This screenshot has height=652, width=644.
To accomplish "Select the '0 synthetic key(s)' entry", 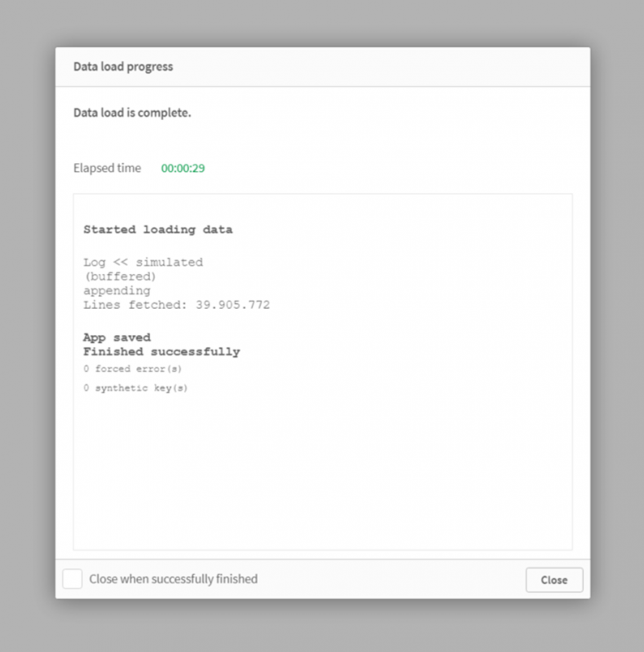I will [137, 388].
